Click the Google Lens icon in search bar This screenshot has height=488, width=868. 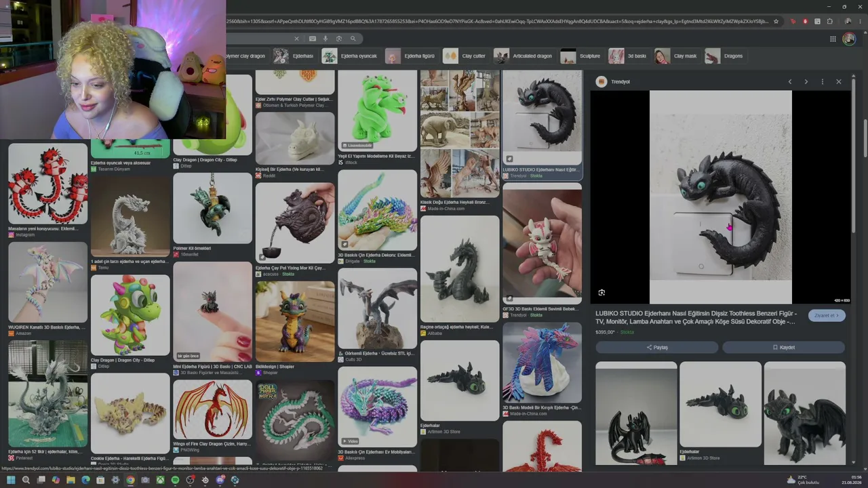[339, 39]
